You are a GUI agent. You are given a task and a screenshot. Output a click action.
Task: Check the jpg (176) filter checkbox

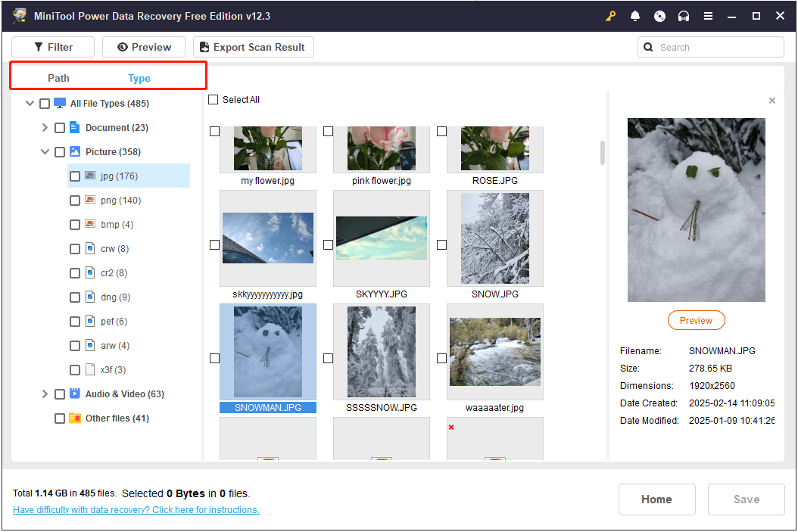74,176
